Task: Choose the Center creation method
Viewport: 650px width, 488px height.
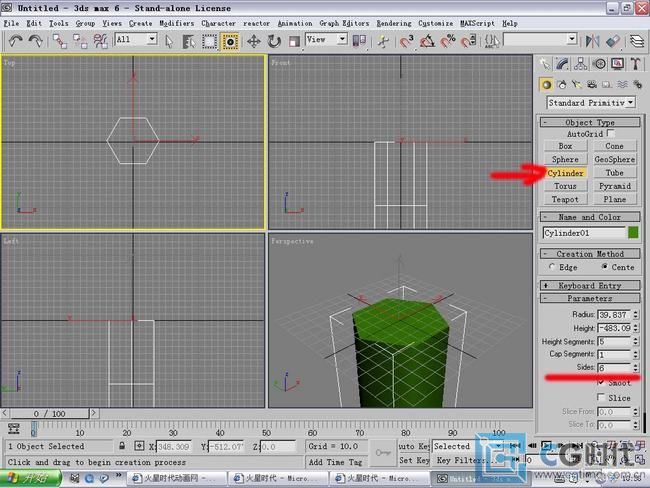Action: 605,267
